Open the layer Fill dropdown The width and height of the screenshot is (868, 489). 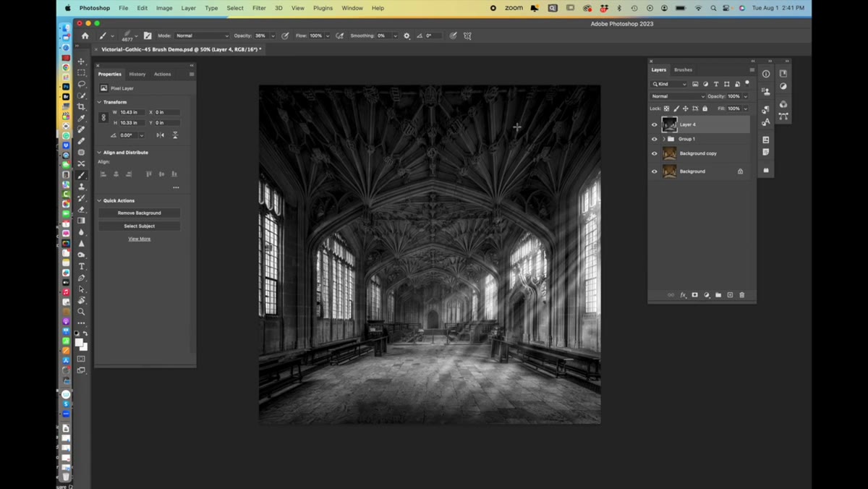(x=746, y=109)
